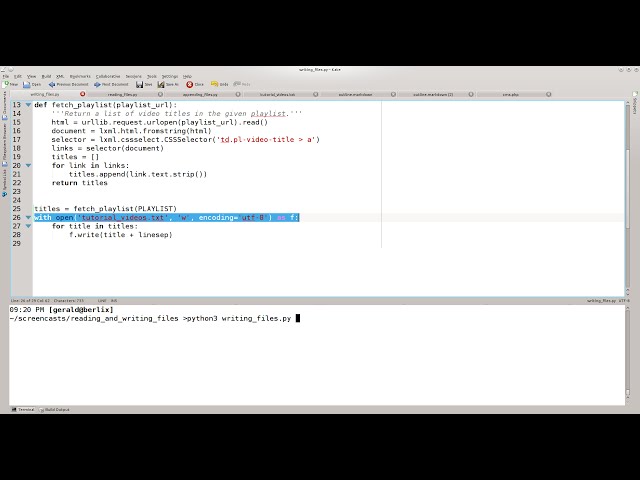This screenshot has height=480, width=640.
Task: Click the Open file toolbar icon
Action: [x=27, y=84]
